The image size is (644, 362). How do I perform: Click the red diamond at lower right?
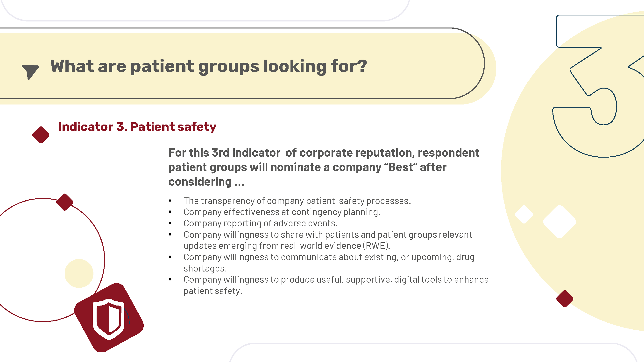coord(565,299)
